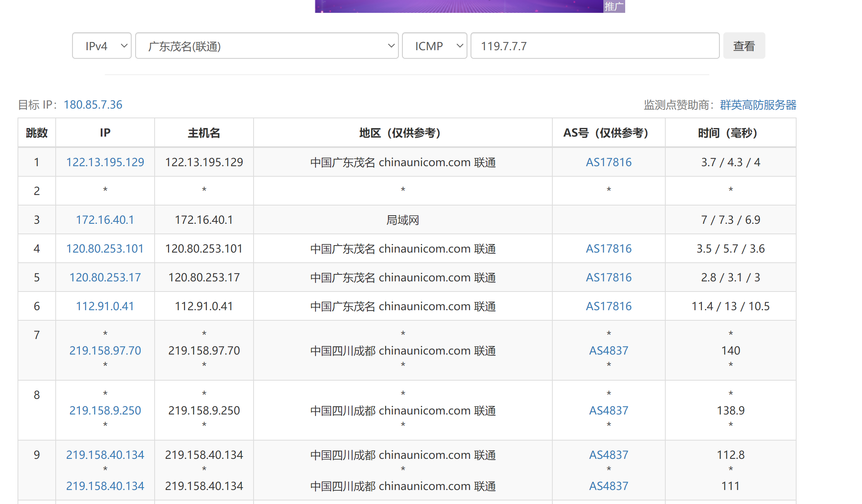Click the 局域网 region cell
The height and width of the screenshot is (504, 862).
403,220
